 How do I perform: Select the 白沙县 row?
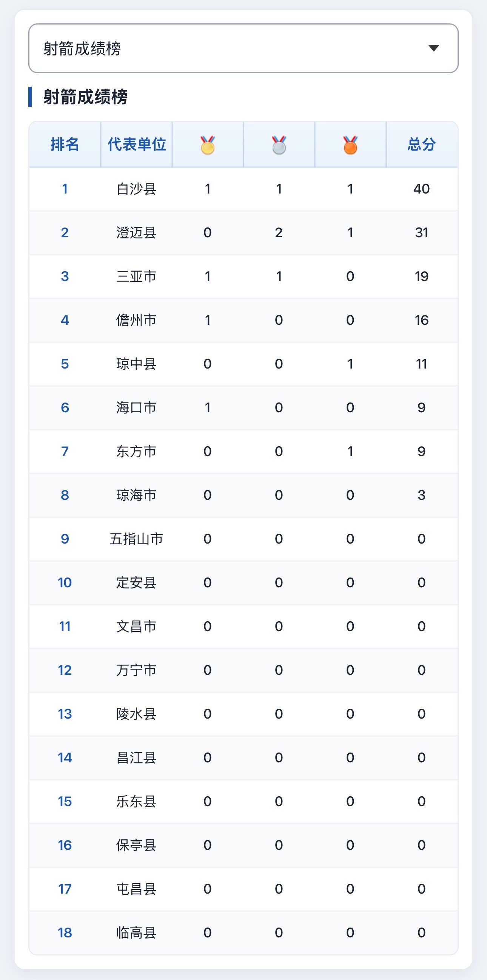point(243,189)
